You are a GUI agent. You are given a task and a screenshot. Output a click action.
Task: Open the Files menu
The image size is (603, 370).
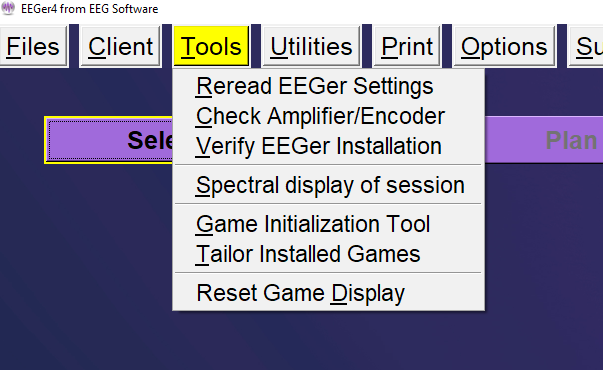tap(33, 47)
